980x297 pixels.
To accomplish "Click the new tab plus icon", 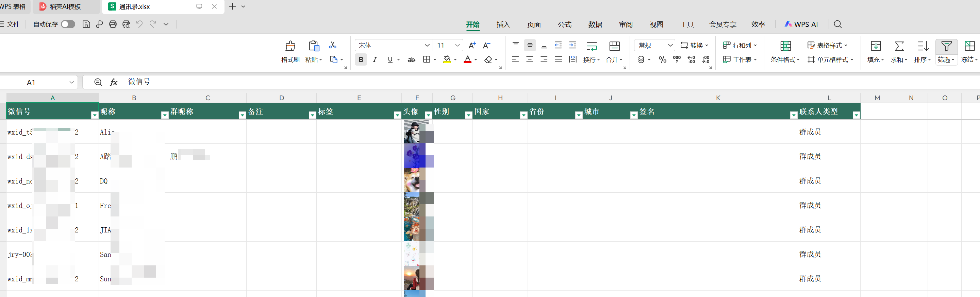I will [232, 6].
